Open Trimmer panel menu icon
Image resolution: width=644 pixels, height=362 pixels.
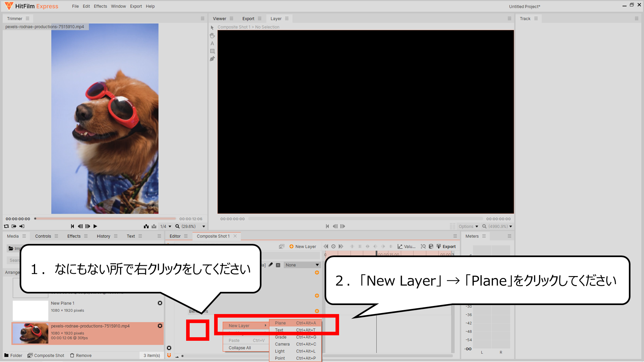[27, 19]
